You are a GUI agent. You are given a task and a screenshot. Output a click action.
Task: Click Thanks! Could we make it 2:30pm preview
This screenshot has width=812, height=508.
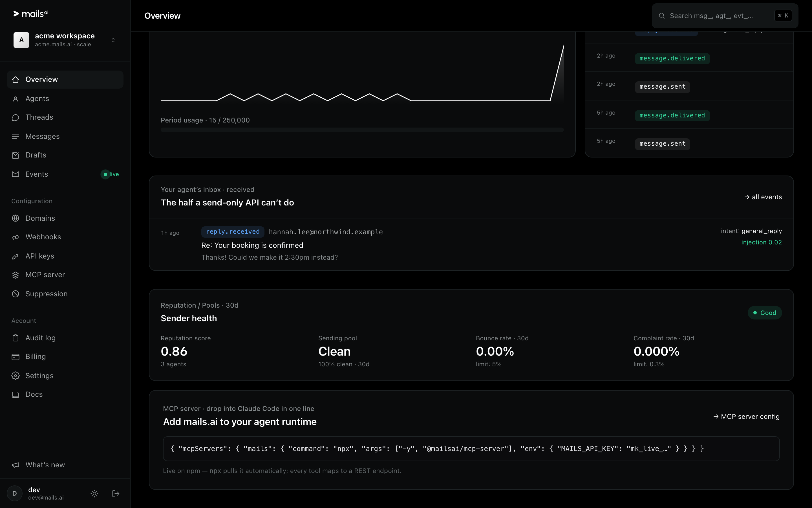(x=270, y=257)
